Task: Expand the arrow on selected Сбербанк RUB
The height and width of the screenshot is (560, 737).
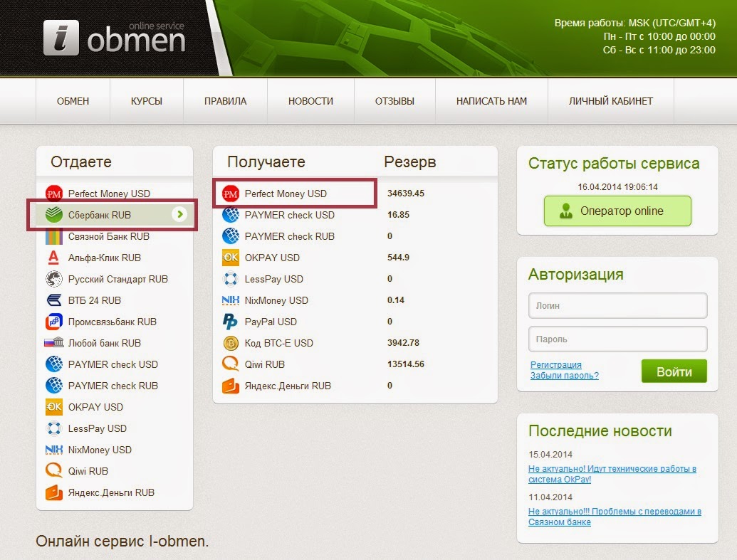Action: 181,215
